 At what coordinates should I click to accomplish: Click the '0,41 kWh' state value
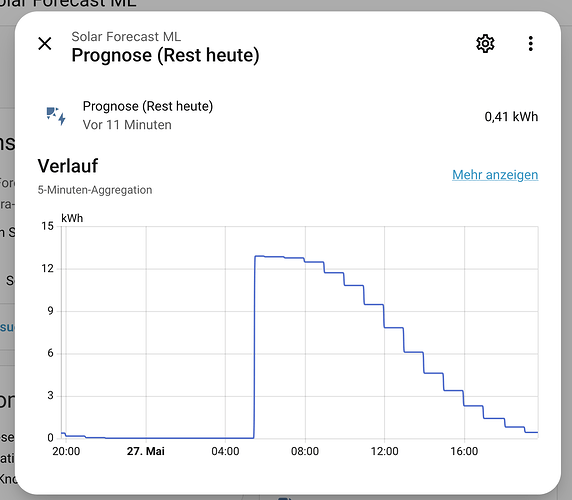[511, 117]
